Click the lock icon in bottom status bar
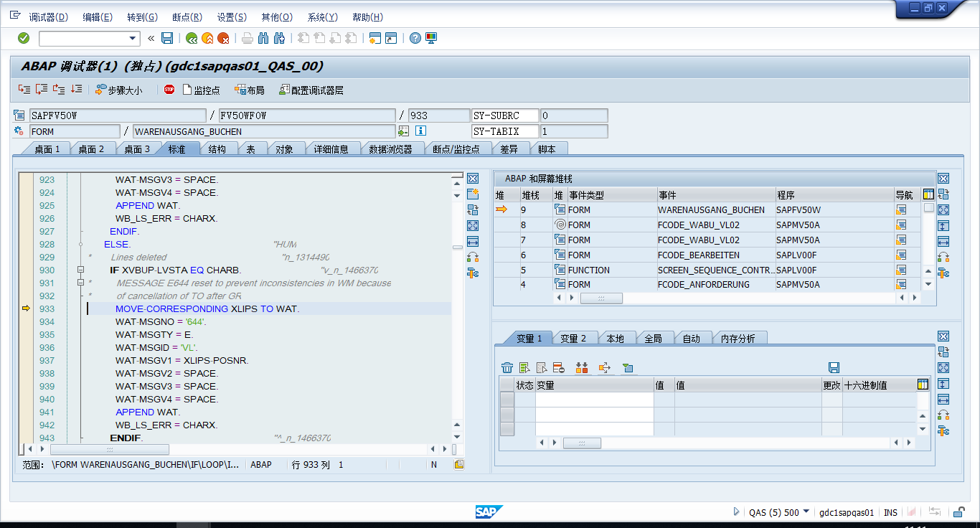The width and height of the screenshot is (980, 528). (958, 512)
